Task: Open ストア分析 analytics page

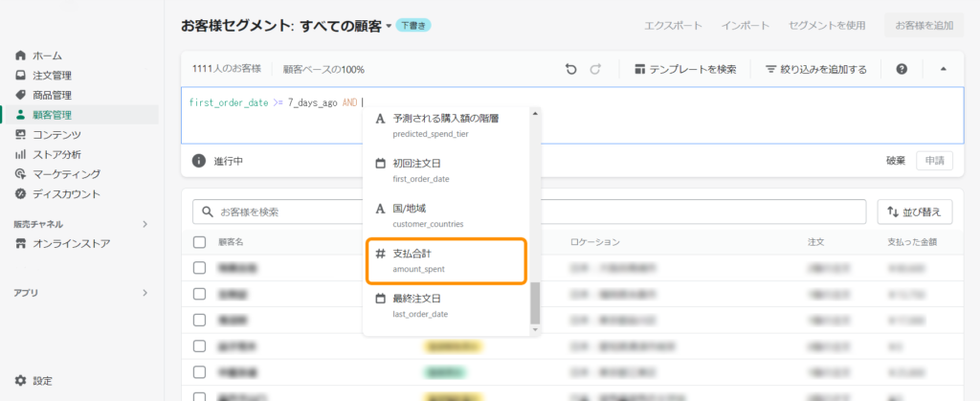Action: point(56,154)
